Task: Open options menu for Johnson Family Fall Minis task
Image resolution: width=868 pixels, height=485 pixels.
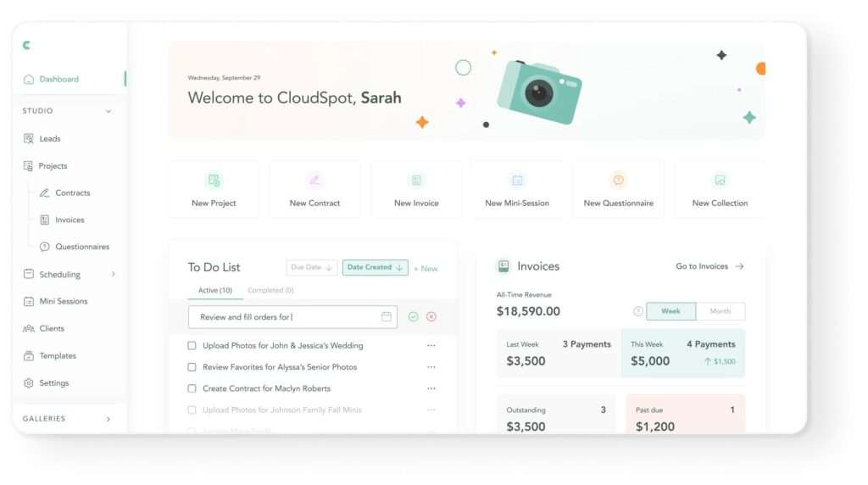Action: coord(431,410)
